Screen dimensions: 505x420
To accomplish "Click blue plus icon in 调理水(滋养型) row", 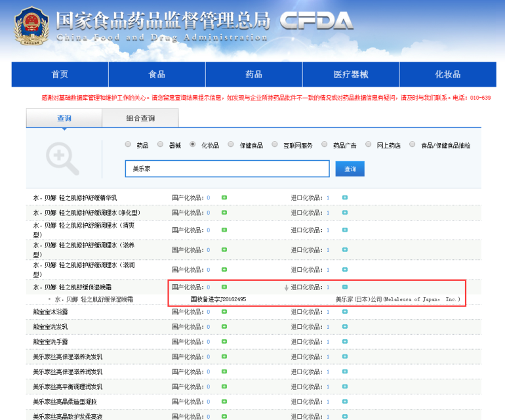I will point(344,250).
